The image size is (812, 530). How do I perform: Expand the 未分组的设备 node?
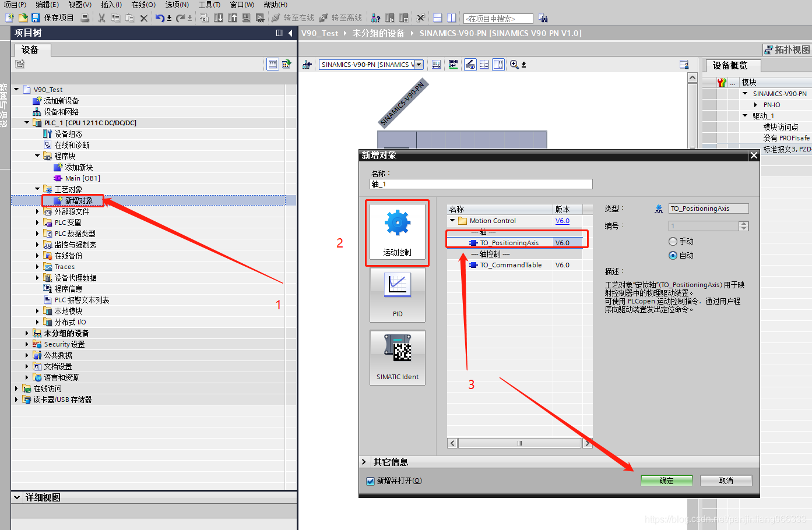[x=27, y=333]
